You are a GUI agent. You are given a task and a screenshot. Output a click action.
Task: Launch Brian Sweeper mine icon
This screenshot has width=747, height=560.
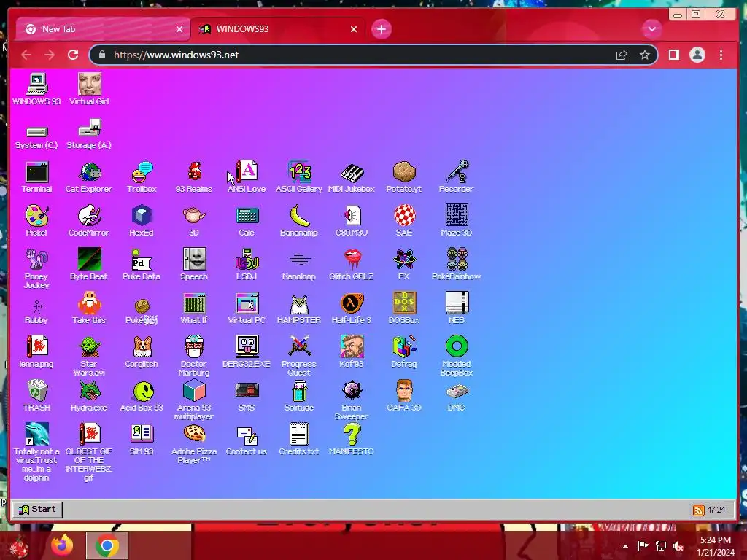click(352, 400)
